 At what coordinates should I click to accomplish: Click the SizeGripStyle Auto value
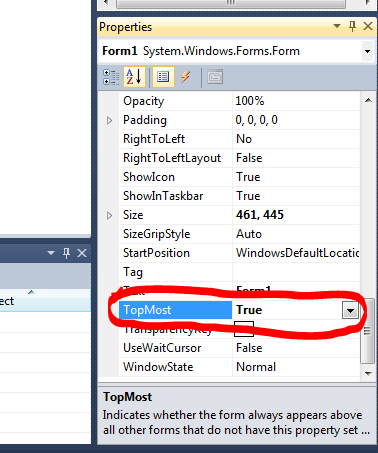(296, 234)
